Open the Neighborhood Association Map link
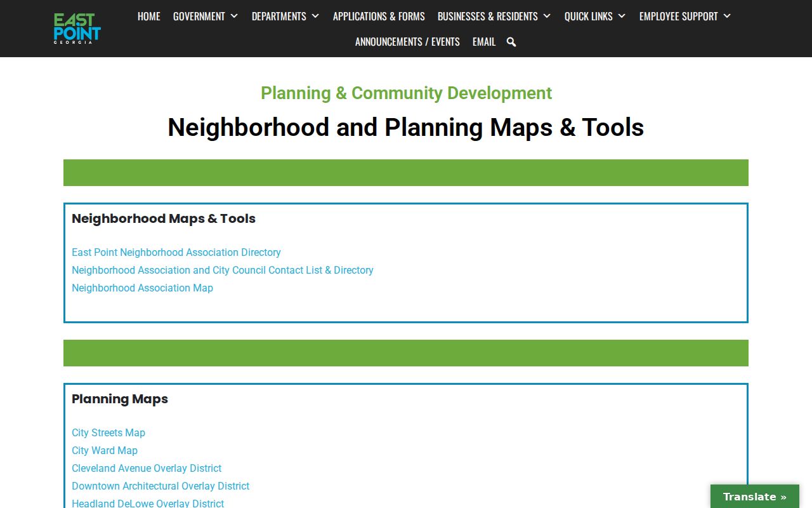The height and width of the screenshot is (508, 812). pyautogui.click(x=142, y=288)
